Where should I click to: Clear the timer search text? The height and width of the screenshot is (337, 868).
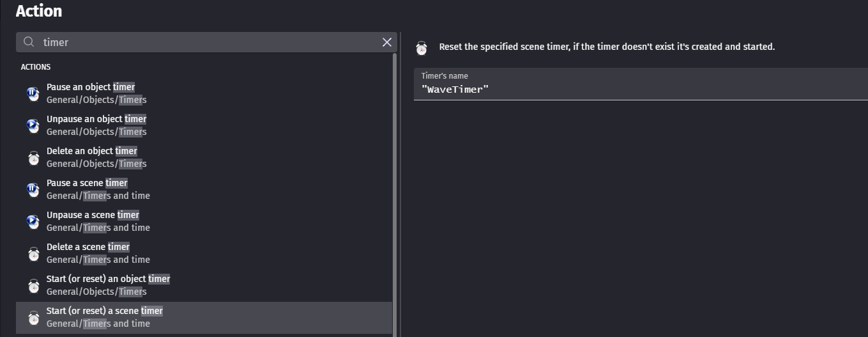point(386,42)
